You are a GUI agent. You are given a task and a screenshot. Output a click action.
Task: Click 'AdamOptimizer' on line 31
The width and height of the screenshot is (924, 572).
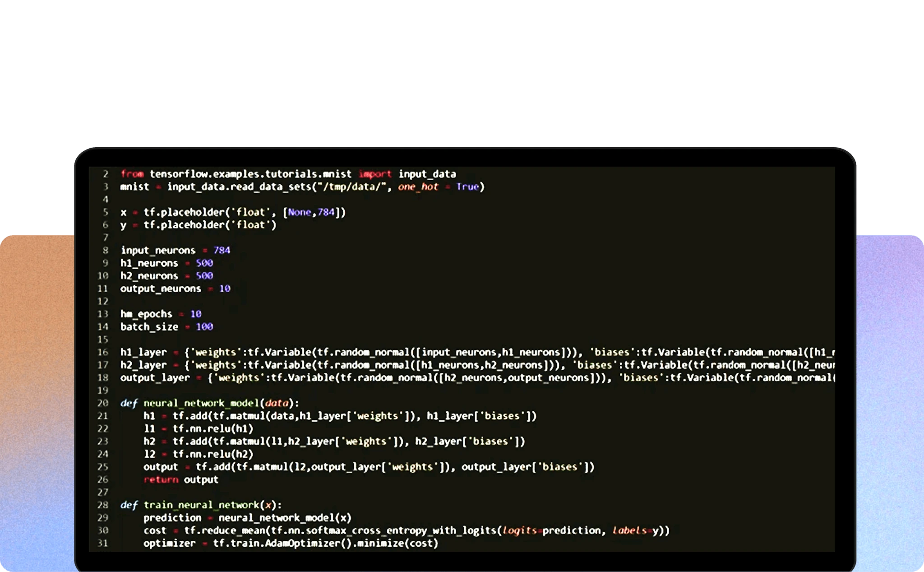(x=302, y=544)
